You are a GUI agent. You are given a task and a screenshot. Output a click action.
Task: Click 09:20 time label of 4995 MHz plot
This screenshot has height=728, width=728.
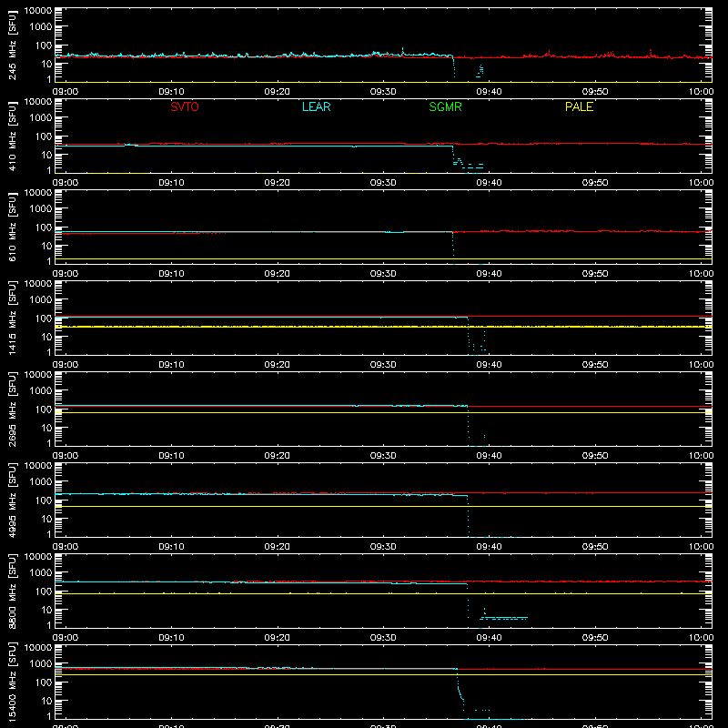click(x=278, y=547)
